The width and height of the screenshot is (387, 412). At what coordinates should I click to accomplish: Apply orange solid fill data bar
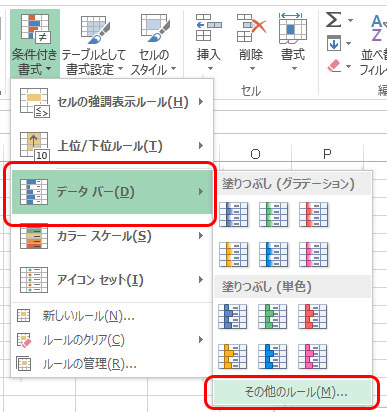tap(233, 356)
